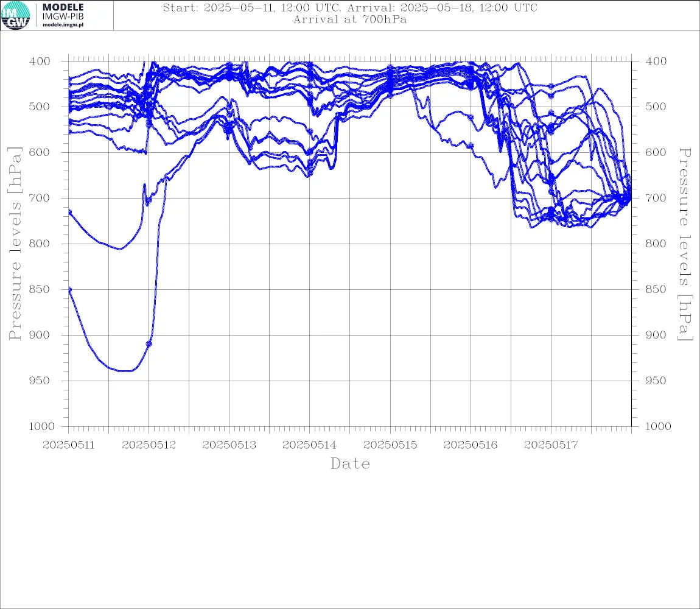Open the modele.imgw.pl link text
Viewport: 700px width, 609px height.
[63, 25]
